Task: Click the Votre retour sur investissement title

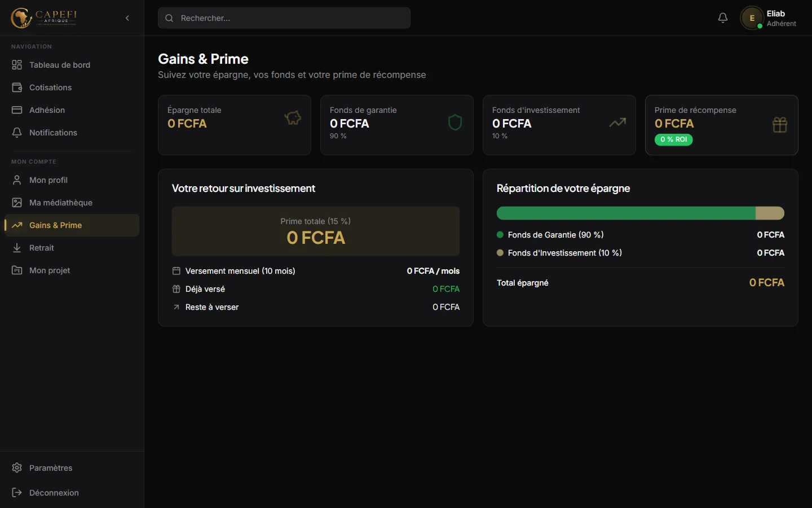Action: tap(244, 189)
